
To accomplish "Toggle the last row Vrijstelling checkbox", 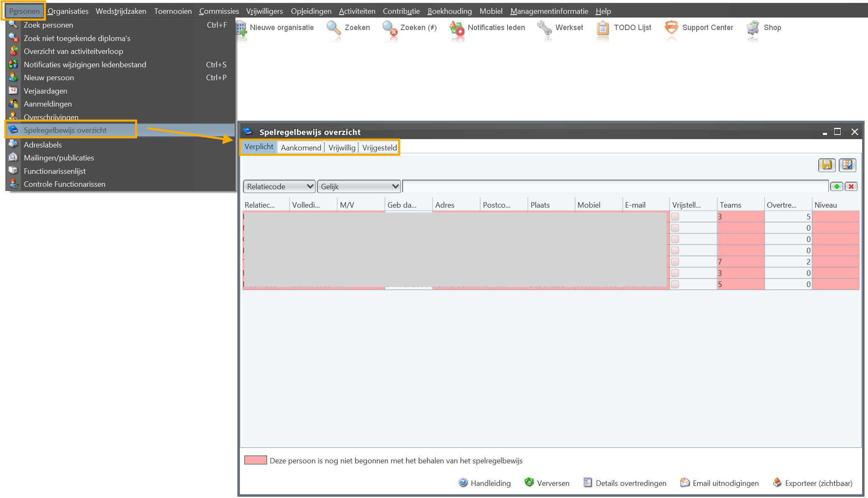I will point(675,284).
